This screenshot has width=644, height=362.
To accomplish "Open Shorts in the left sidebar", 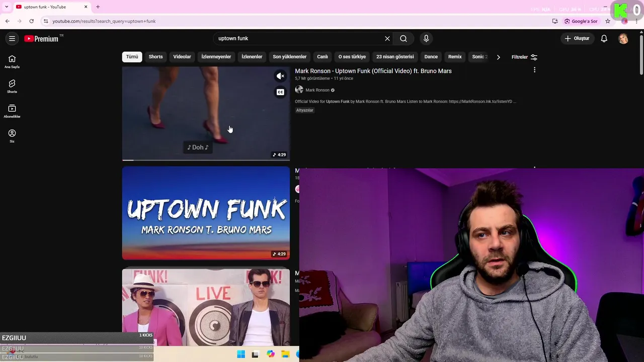I will [x=12, y=86].
